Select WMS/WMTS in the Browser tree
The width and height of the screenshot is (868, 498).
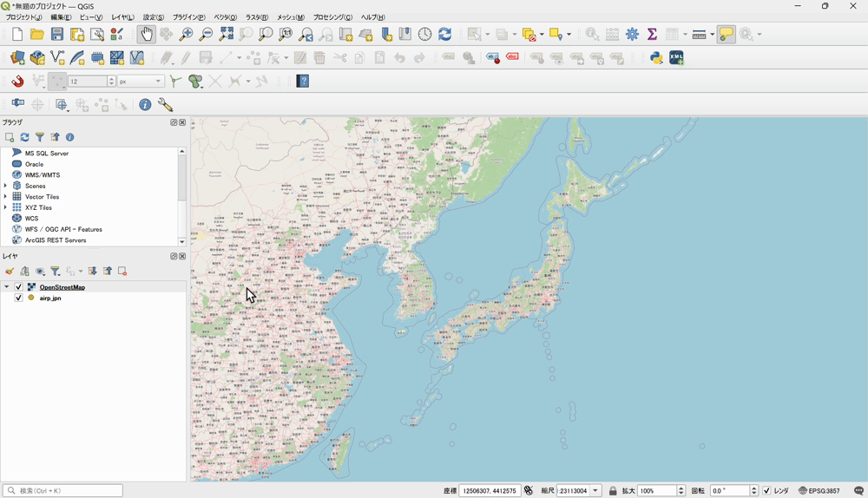click(42, 175)
